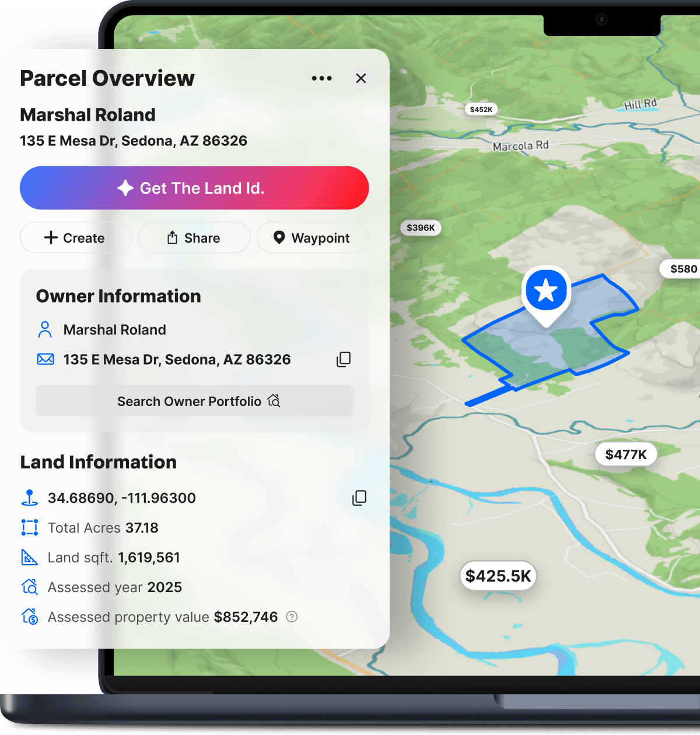The height and width of the screenshot is (735, 700).
Task: Click the Hill Rd label on map
Action: tap(640, 104)
